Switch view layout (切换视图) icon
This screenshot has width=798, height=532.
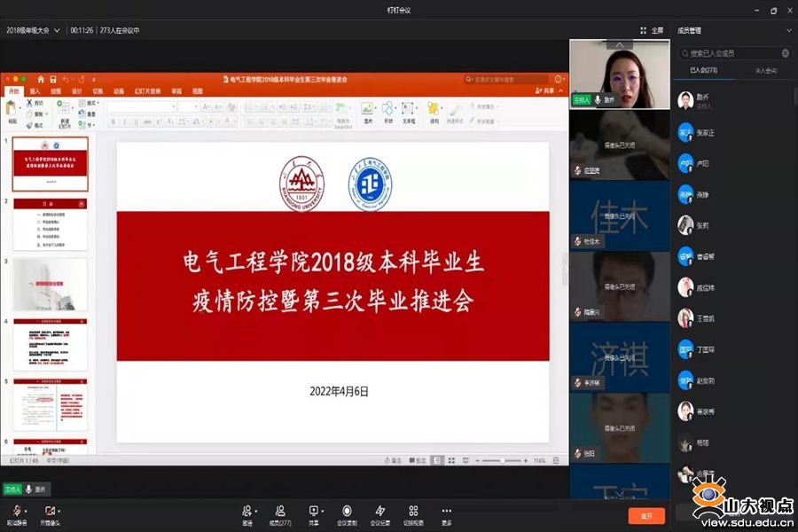tap(413, 511)
